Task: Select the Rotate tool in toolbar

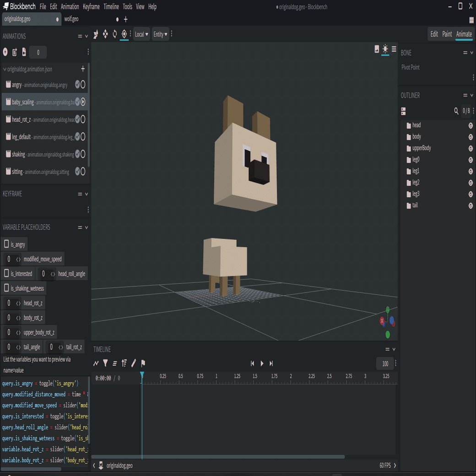Action: pos(115,34)
